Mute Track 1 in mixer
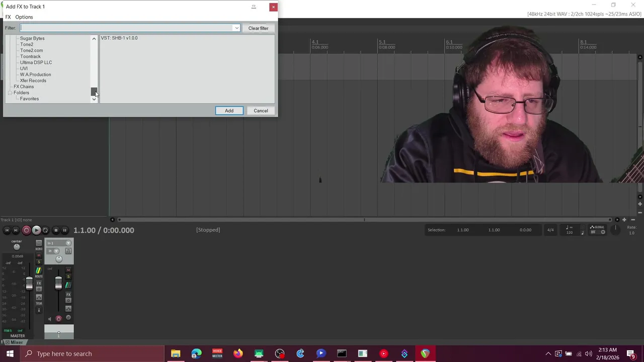The width and height of the screenshot is (644, 362). point(68,270)
